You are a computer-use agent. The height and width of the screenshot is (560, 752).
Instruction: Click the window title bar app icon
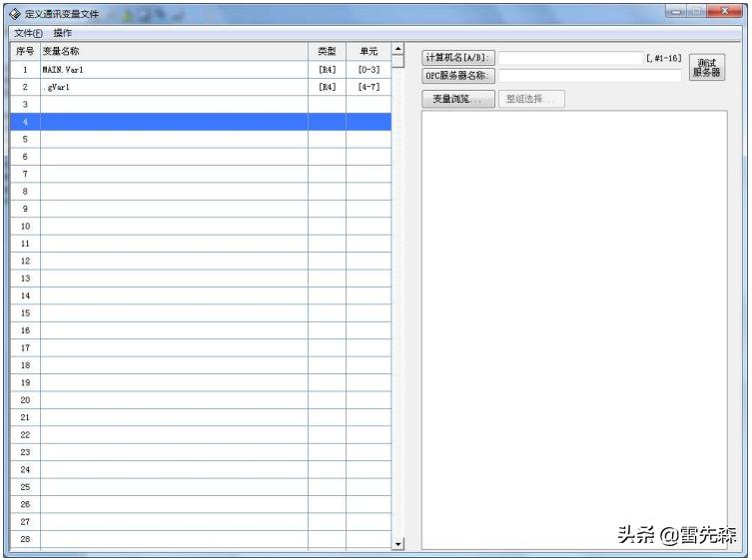pyautogui.click(x=15, y=14)
